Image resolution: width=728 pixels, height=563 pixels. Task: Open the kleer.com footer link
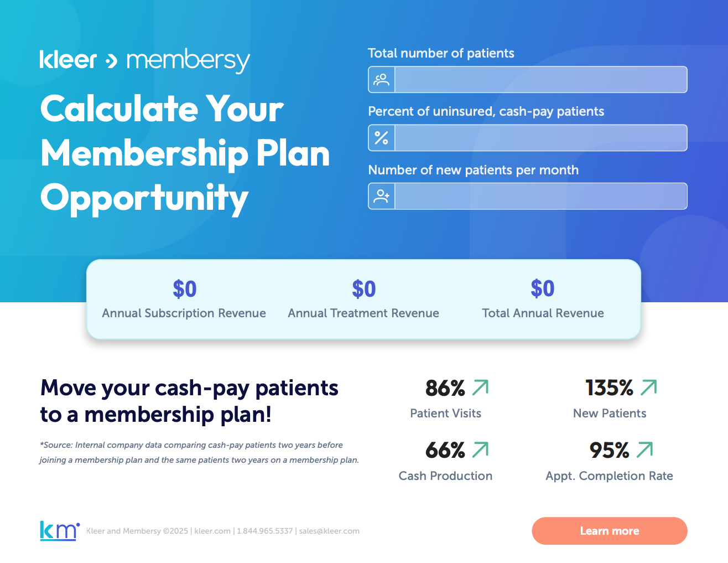click(212, 531)
